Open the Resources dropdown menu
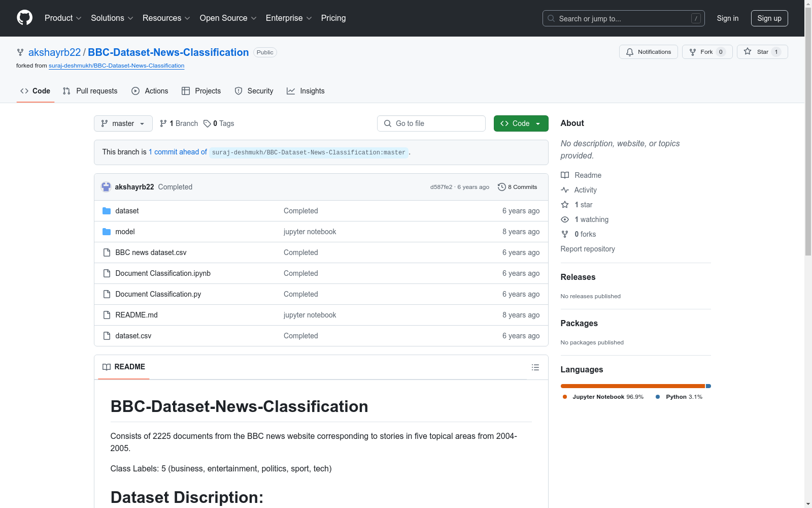This screenshot has width=812, height=508. click(166, 18)
